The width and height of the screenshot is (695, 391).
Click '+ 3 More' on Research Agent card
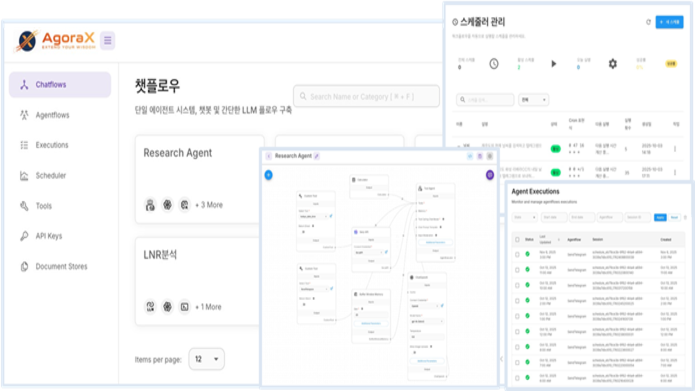click(x=209, y=205)
